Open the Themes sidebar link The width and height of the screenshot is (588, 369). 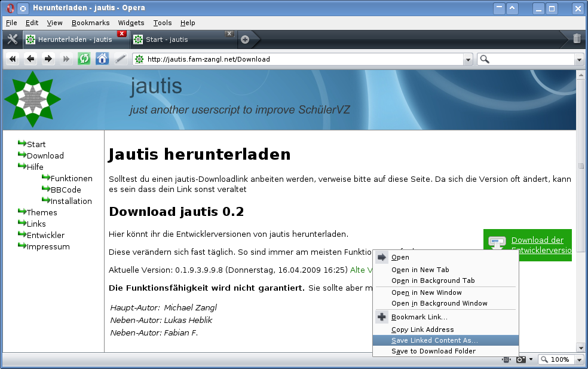coord(42,212)
